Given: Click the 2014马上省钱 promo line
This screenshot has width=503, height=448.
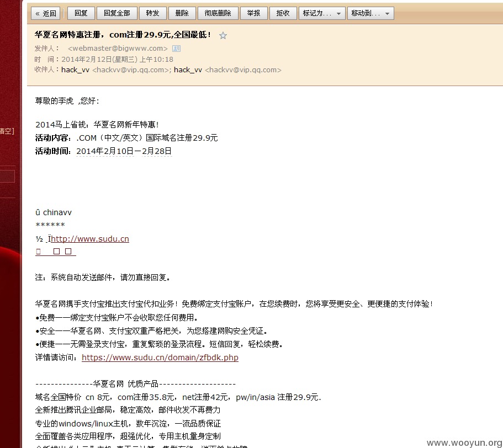Looking at the screenshot, I should pos(97,124).
